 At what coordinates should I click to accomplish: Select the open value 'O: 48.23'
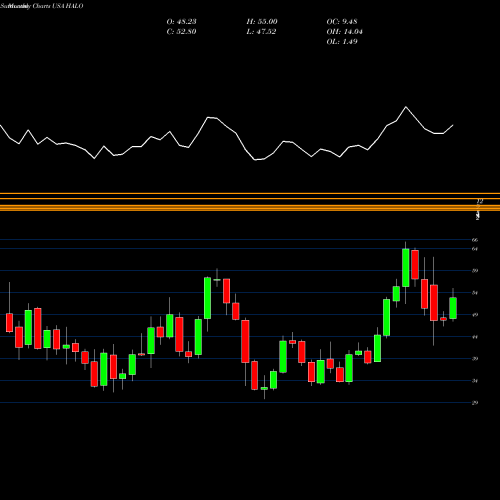pyautogui.click(x=181, y=22)
